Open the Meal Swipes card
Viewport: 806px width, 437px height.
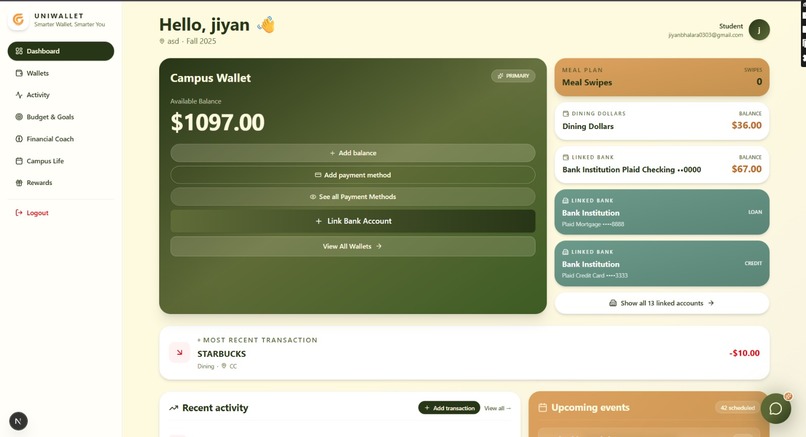coord(662,77)
